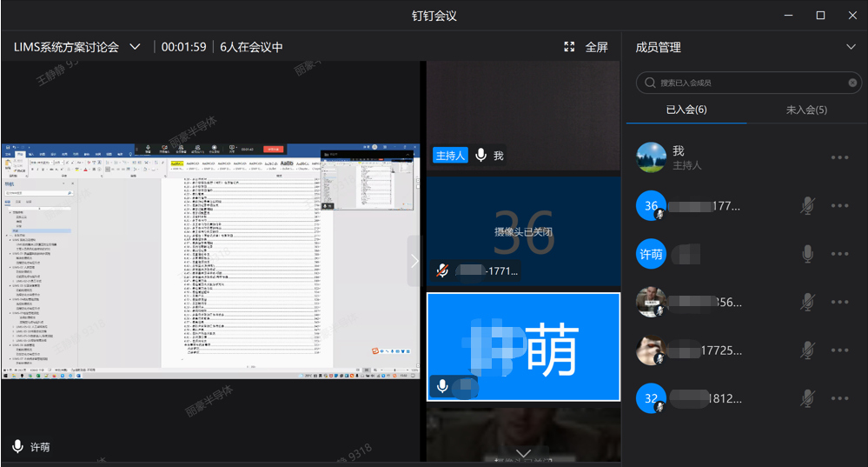
Task: Click my microphone icon on host video
Action: (x=481, y=156)
